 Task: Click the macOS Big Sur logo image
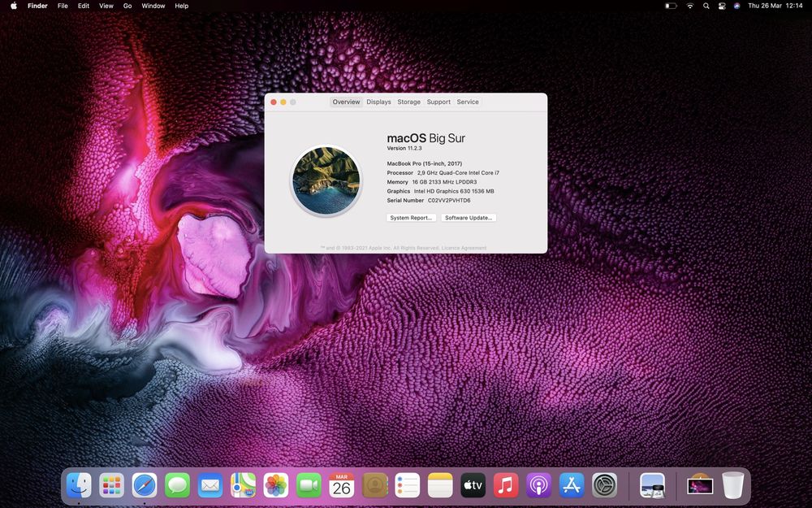(x=326, y=180)
